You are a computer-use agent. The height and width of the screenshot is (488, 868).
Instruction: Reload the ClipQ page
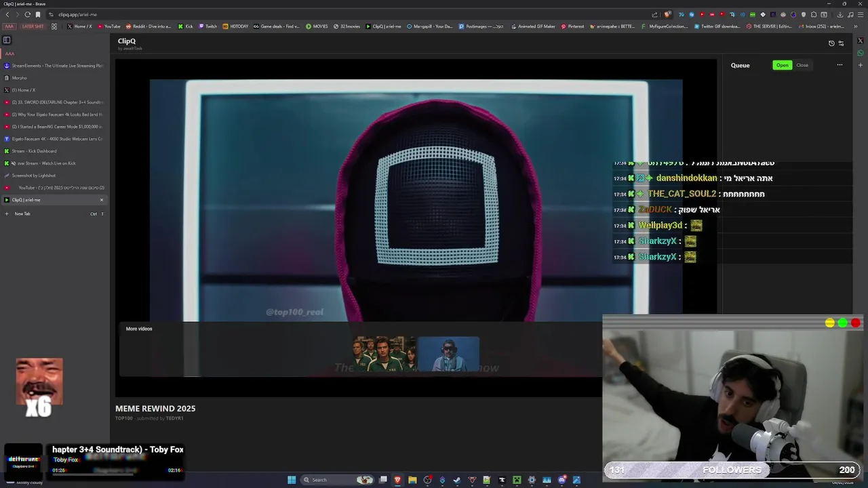(27, 14)
